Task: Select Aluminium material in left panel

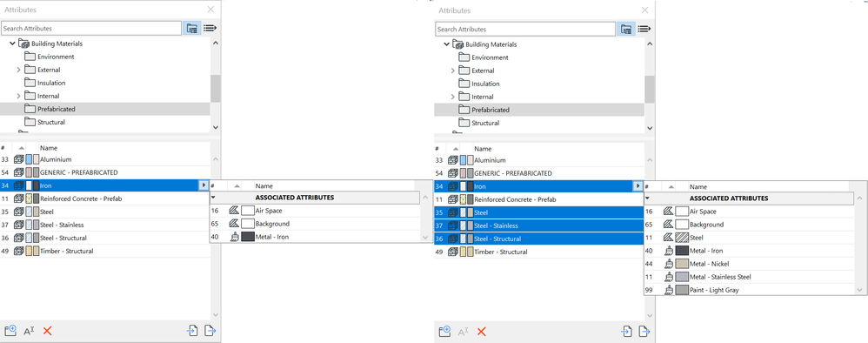Action: [x=105, y=159]
